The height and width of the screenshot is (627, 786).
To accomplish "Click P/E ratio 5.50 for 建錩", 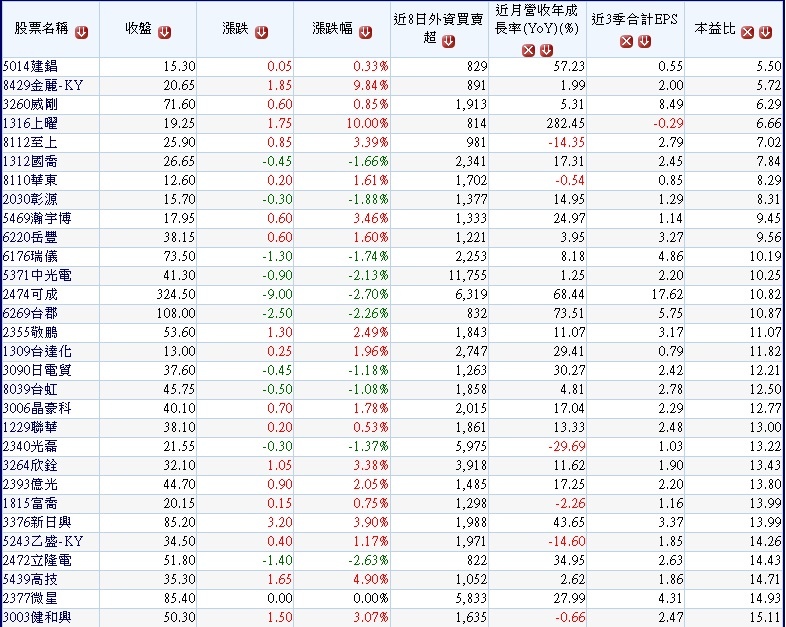I will click(x=769, y=66).
